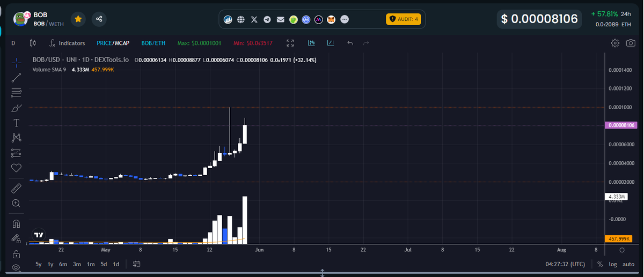Add token with the MetaMask fox icon
The width and height of the screenshot is (644, 277).
tap(332, 20)
